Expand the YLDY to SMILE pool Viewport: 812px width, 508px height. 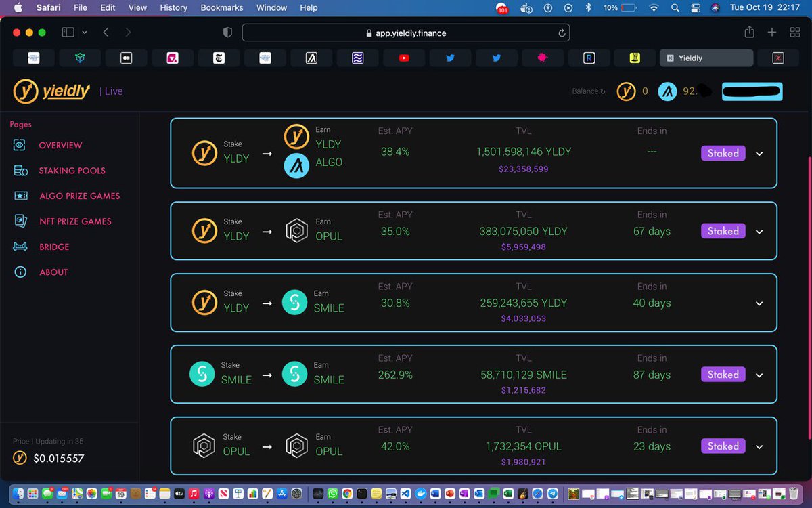pos(759,303)
